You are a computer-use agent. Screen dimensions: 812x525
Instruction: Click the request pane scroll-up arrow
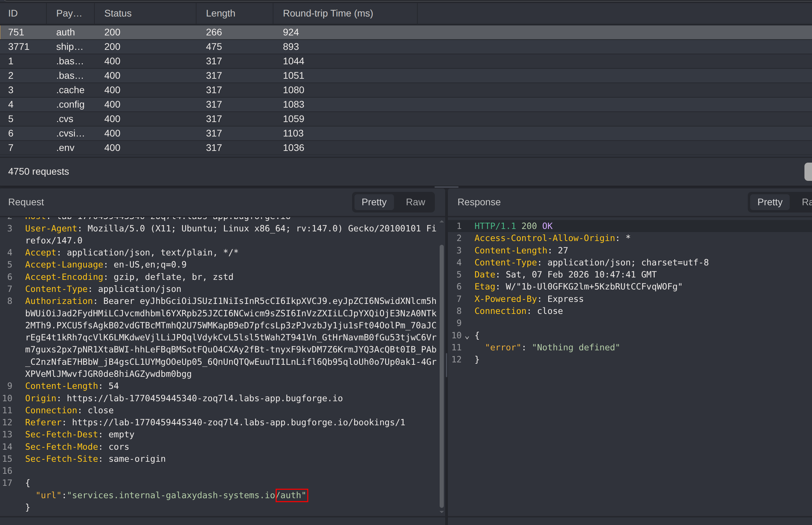(x=442, y=222)
